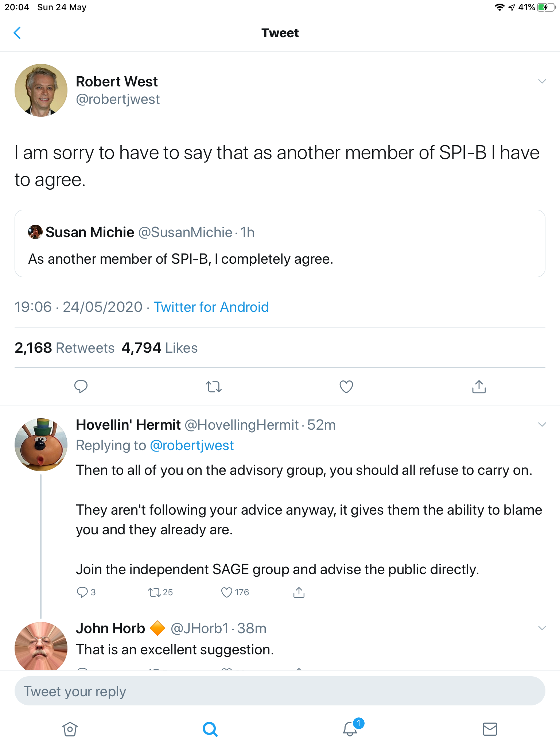The width and height of the screenshot is (560, 747).
Task: Reply to Hovellin' Hermit's tweet
Action: 82,592
